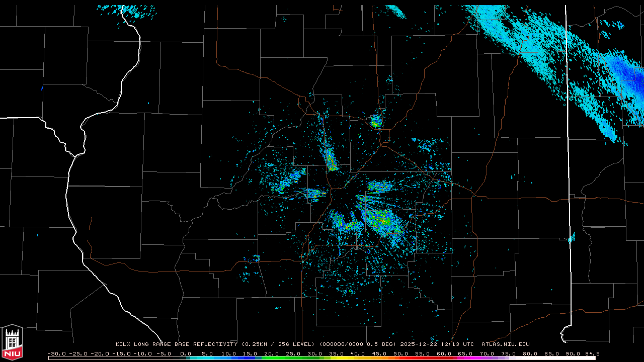Viewport: 644px width, 362px height.
Task: Click the zero "0.0" scale label
Action: pyautogui.click(x=186, y=353)
